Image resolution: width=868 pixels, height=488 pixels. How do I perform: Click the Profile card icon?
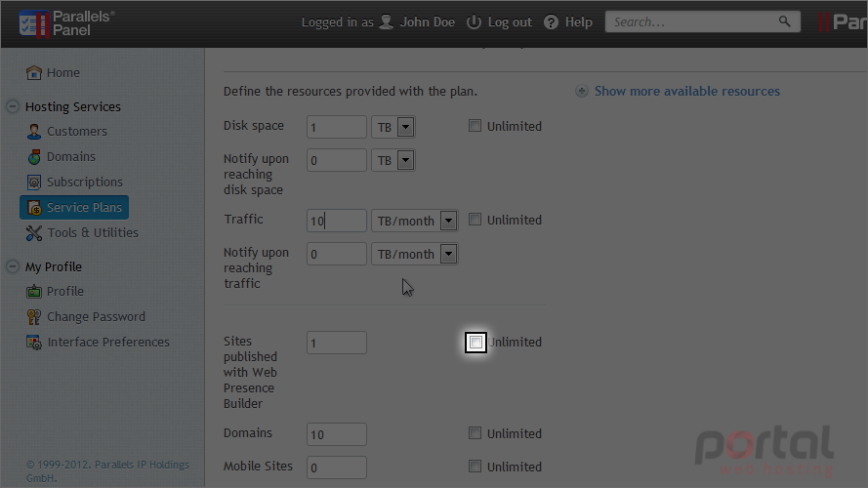pyautogui.click(x=34, y=291)
